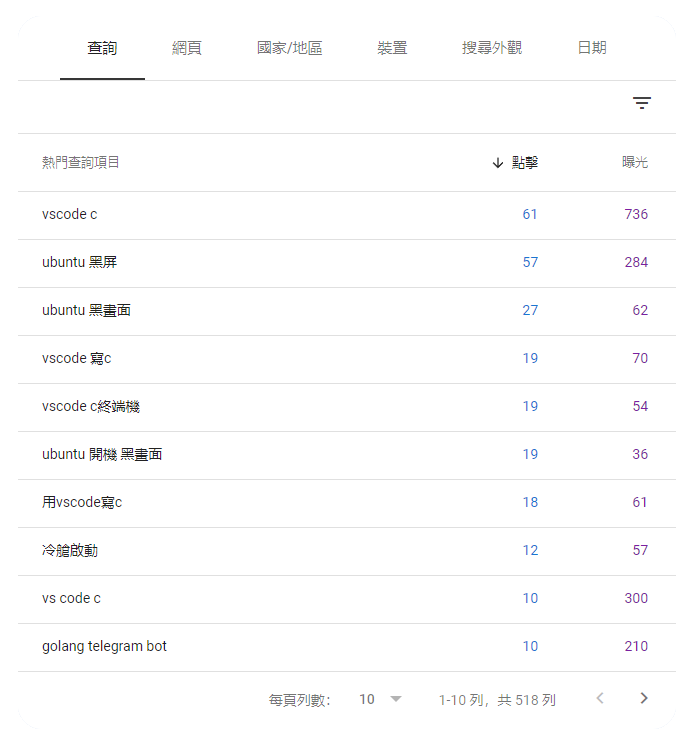
Task: Switch to the 國家/地區 tab
Action: point(289,48)
